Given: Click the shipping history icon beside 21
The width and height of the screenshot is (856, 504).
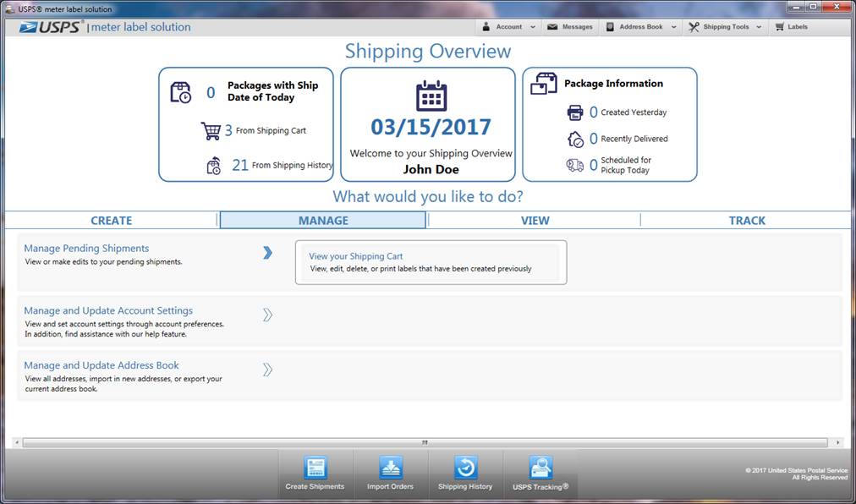Looking at the screenshot, I should (x=214, y=165).
